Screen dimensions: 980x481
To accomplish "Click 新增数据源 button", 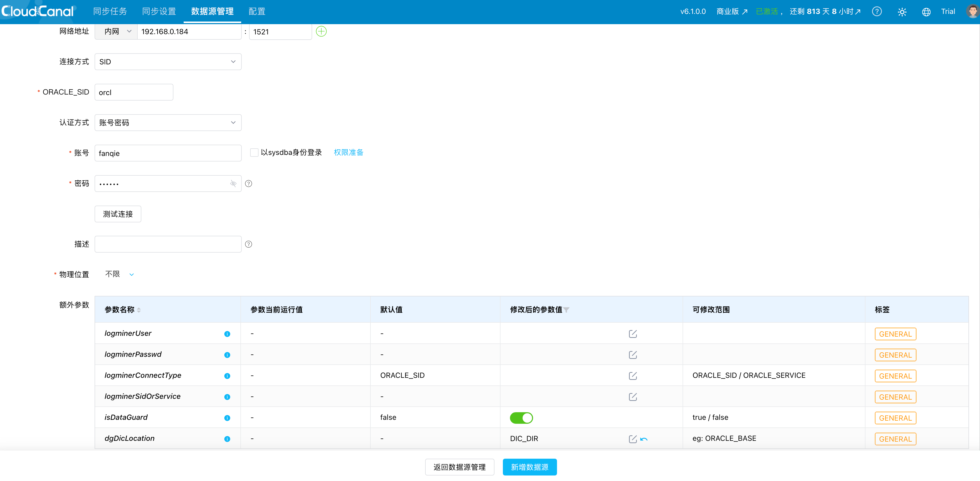I will pos(530,467).
